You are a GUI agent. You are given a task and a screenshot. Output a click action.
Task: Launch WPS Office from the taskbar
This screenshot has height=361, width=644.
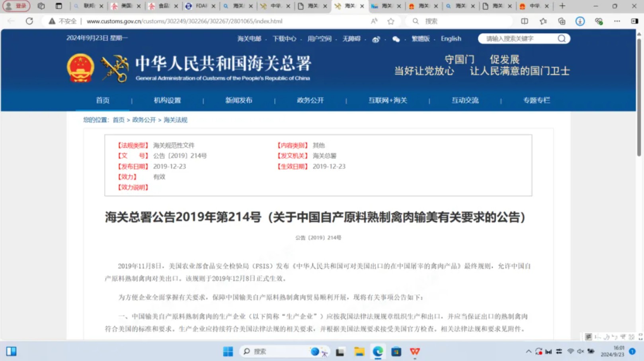tap(414, 351)
